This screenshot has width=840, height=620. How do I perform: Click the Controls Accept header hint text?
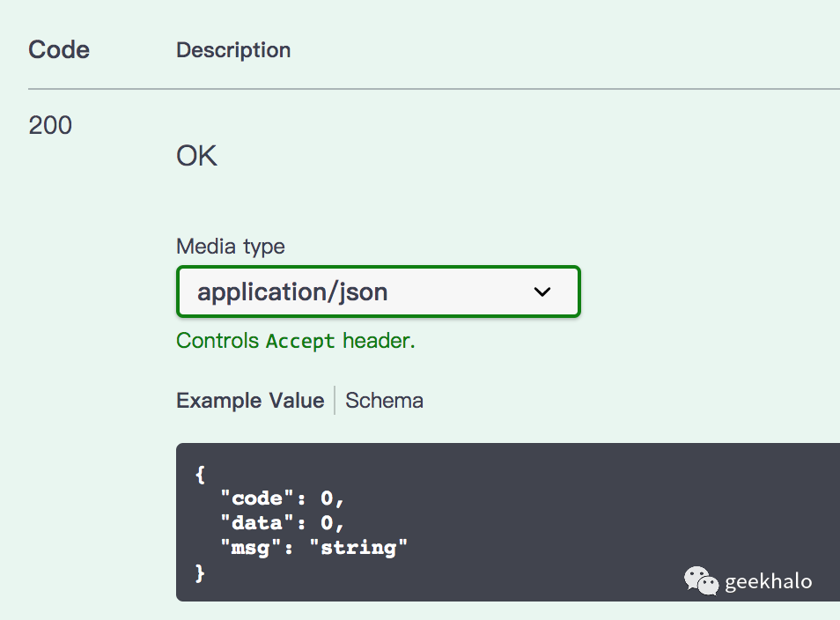[x=295, y=341]
